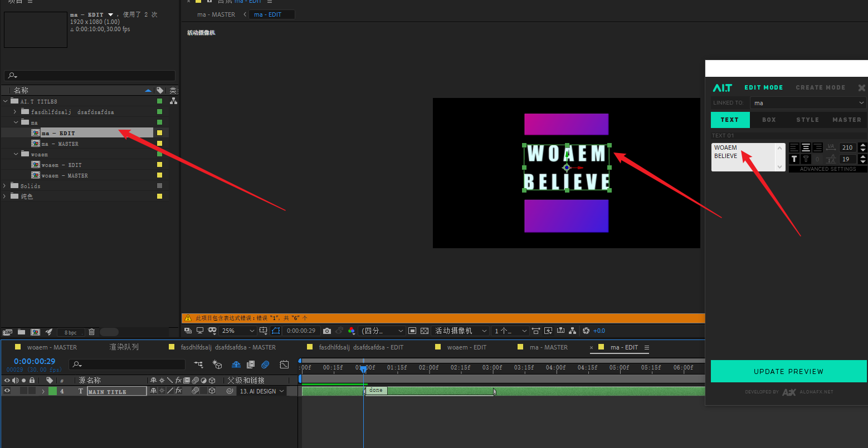The image size is (868, 448).
Task: Open the Graph Editor in timeline
Action: 284,365
